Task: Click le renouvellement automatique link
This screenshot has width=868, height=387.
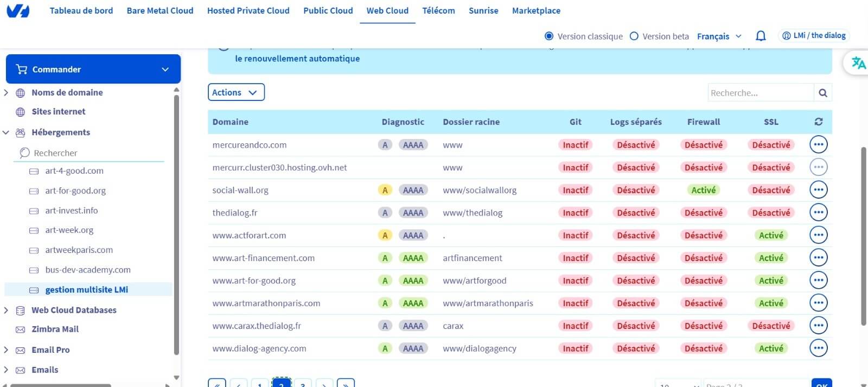Action: tap(297, 59)
